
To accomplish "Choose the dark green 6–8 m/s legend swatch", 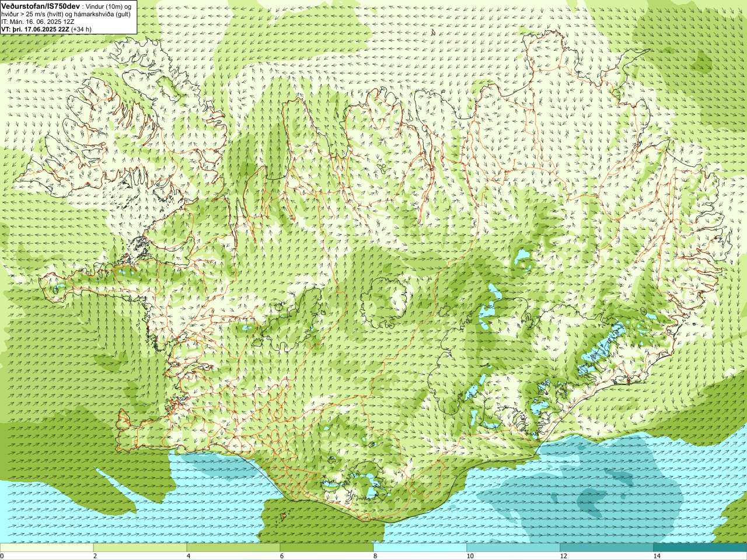I will (327, 548).
